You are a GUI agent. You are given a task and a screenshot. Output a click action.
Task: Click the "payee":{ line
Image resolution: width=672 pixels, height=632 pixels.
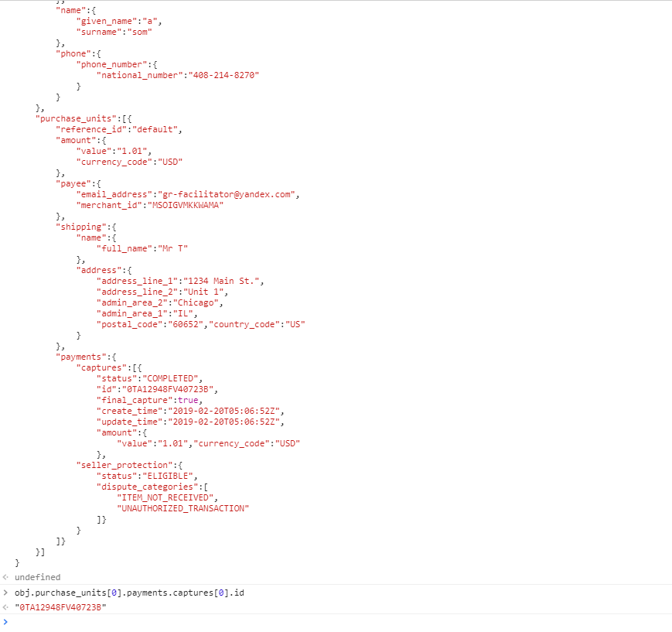pyautogui.click(x=78, y=183)
